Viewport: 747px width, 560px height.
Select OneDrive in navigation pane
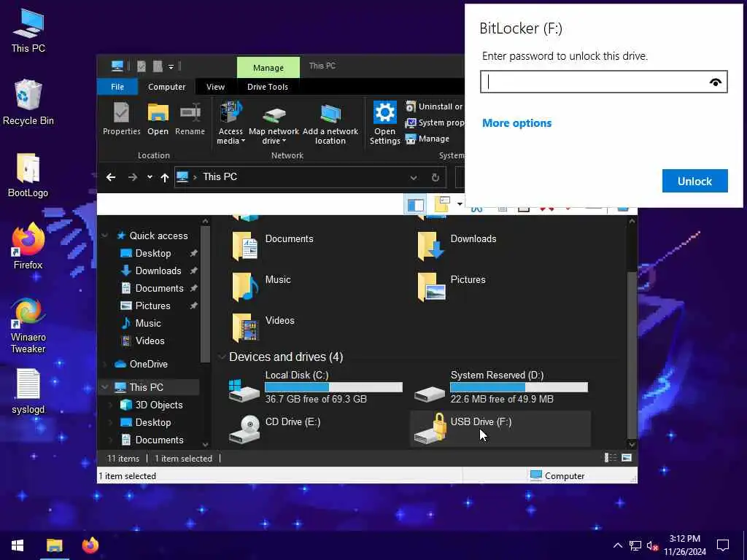[x=148, y=365]
